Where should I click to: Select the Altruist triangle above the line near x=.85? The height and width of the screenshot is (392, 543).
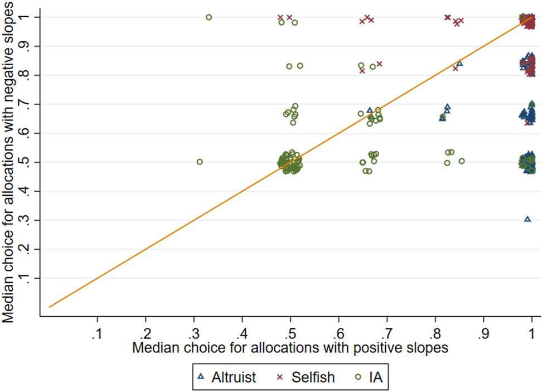[460, 63]
